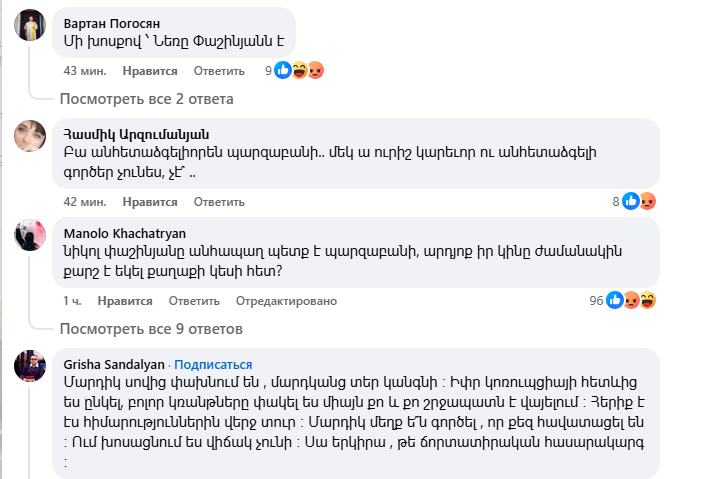Like Հասմիկ Արզումանյան's comment

coord(150,201)
